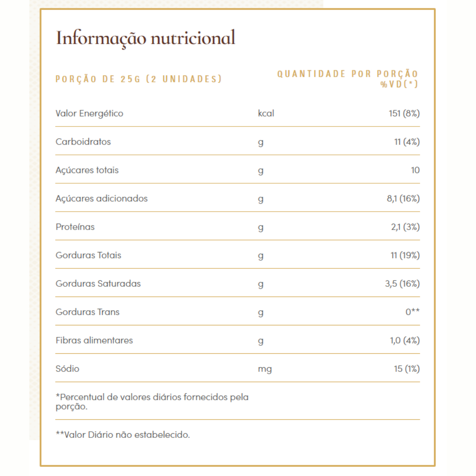Click the "Carboidratos" row label
The width and height of the screenshot is (476, 476).
click(x=83, y=142)
